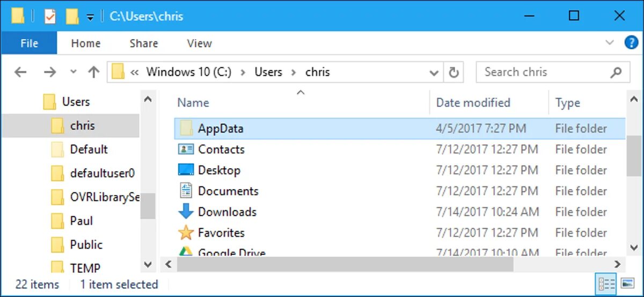Image resolution: width=644 pixels, height=297 pixels.
Task: Open the address bar history dropdown
Action: [434, 73]
